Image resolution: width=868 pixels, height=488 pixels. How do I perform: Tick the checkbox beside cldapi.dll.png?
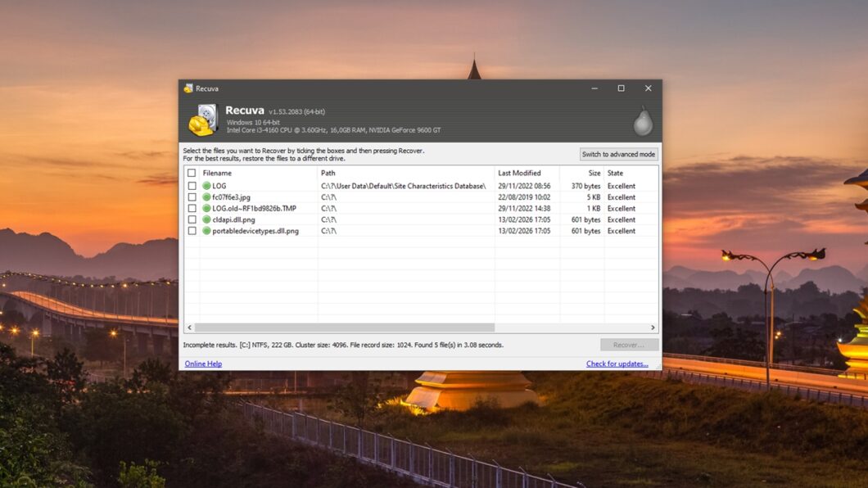[x=192, y=219]
